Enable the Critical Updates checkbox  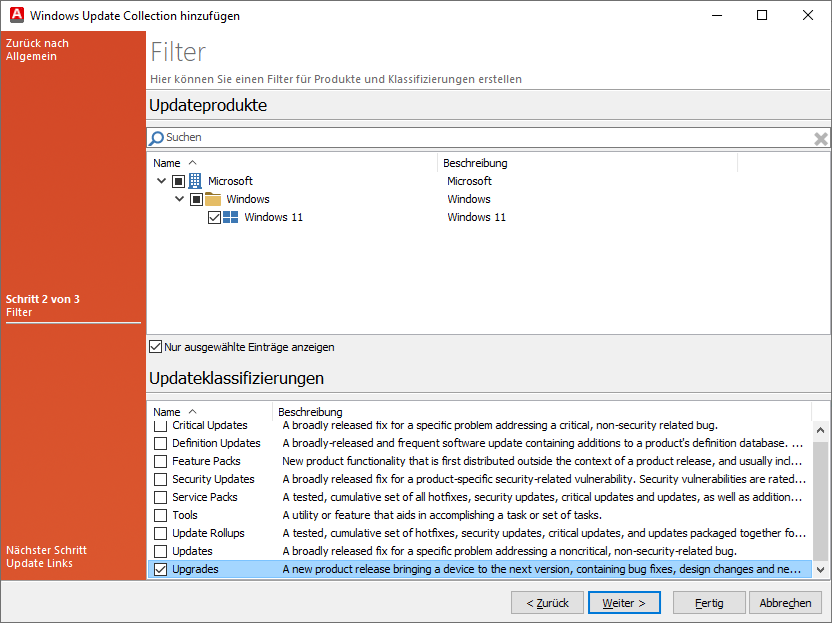(x=158, y=425)
